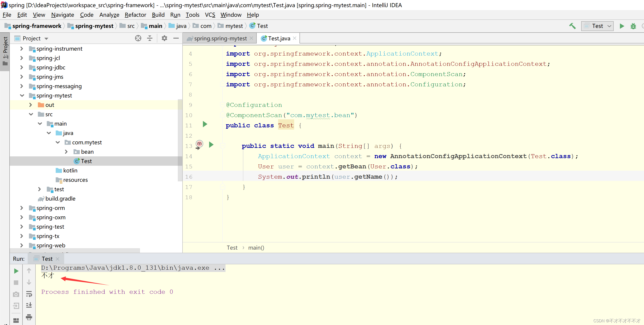The width and height of the screenshot is (644, 325).
Task: Open the Test run configuration dropdown
Action: pos(597,26)
